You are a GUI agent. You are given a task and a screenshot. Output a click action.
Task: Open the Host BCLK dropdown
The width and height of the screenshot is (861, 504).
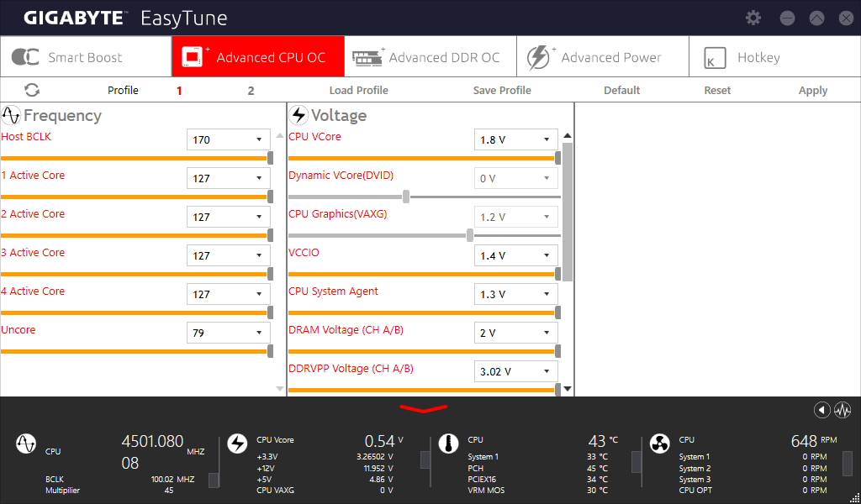pos(229,139)
